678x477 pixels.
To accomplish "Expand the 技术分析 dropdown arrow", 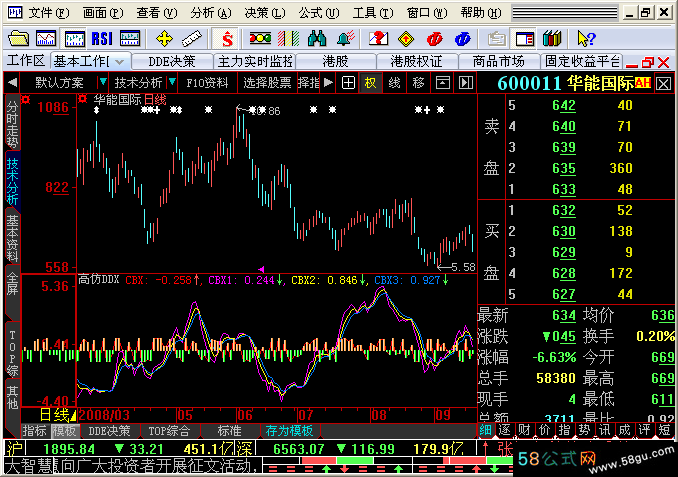I will (172, 82).
